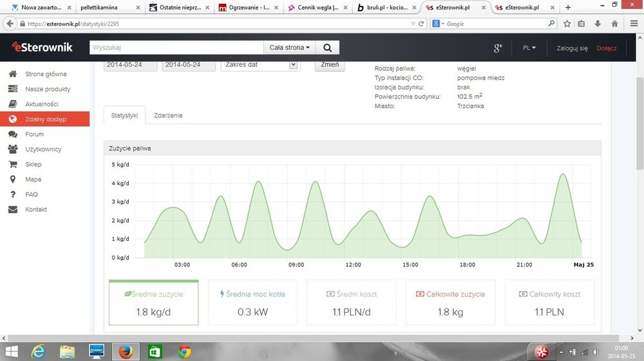Reload the page with refresh icon
This screenshot has height=361, width=644.
tap(422, 24)
